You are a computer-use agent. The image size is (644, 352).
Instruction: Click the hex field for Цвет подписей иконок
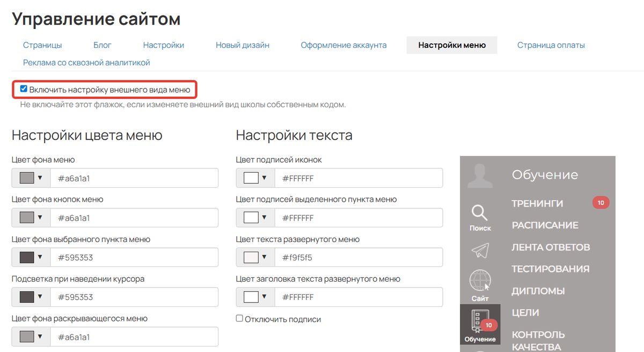coord(358,178)
